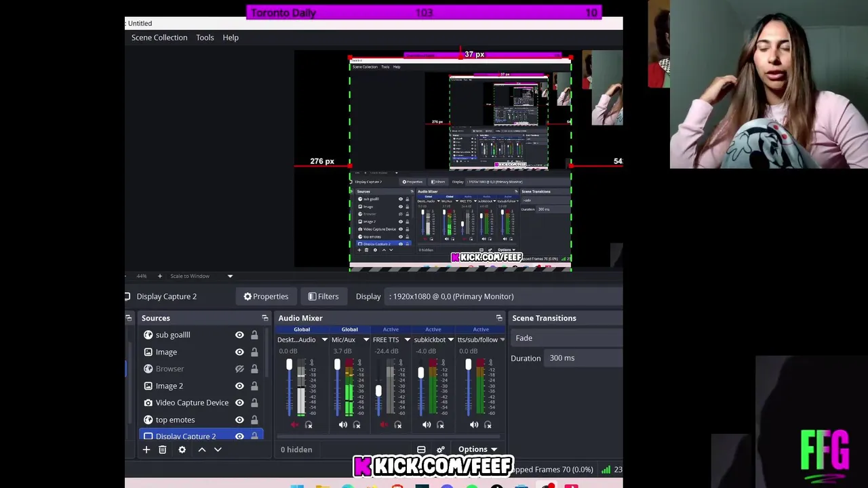Toggle the lock on top emotes source
Screen dimensions: 868x488
254,420
